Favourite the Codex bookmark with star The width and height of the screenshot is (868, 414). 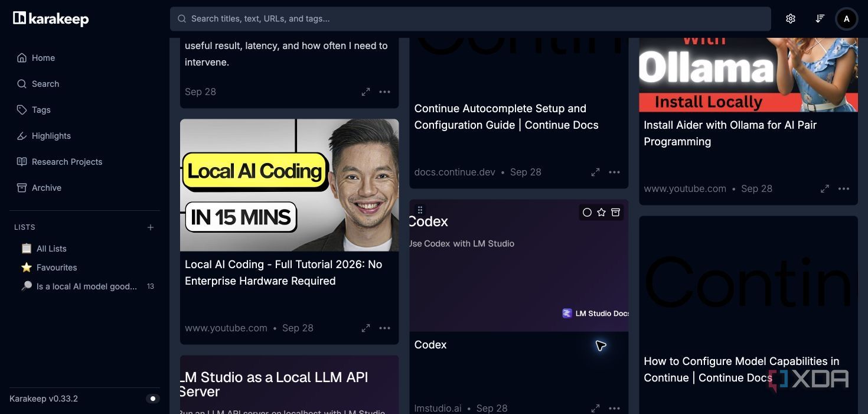point(601,213)
